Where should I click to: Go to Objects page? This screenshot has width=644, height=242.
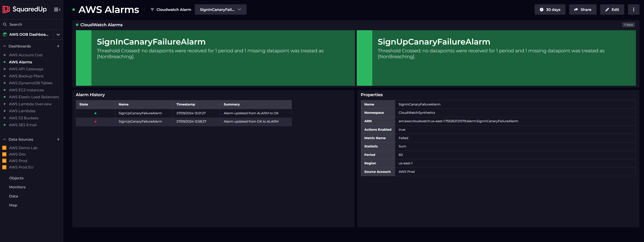(x=16, y=178)
